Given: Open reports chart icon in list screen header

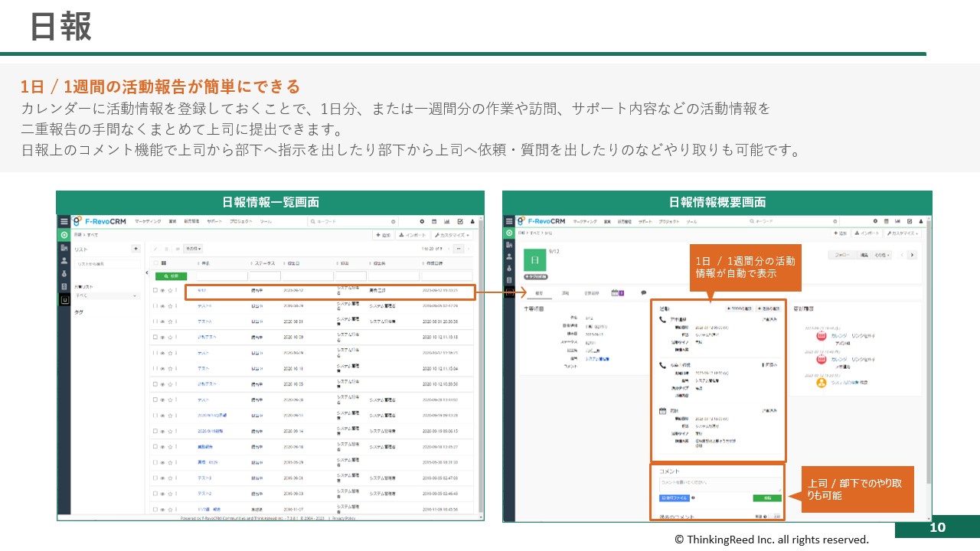Looking at the screenshot, I should point(447,221).
